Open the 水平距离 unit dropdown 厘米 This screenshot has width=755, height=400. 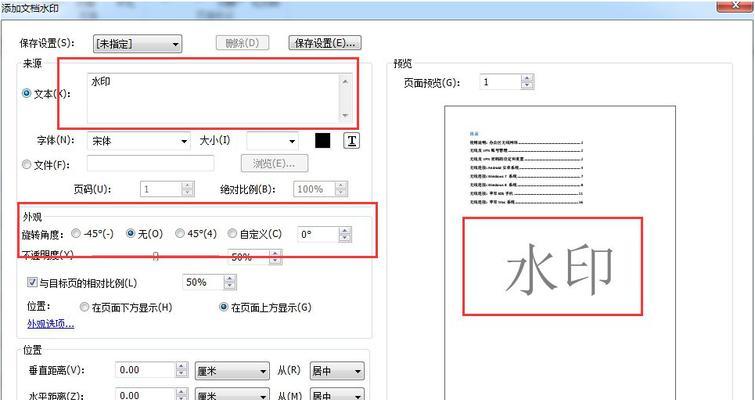pos(232,395)
